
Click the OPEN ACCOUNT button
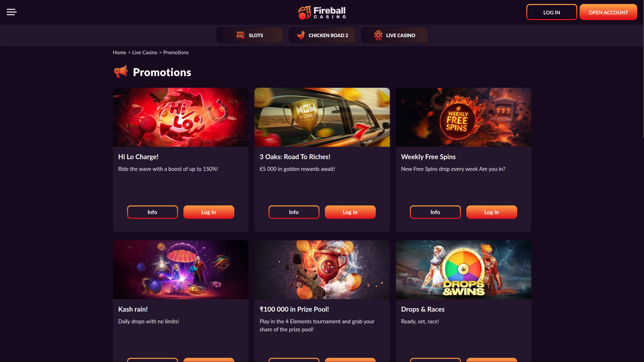pos(608,12)
